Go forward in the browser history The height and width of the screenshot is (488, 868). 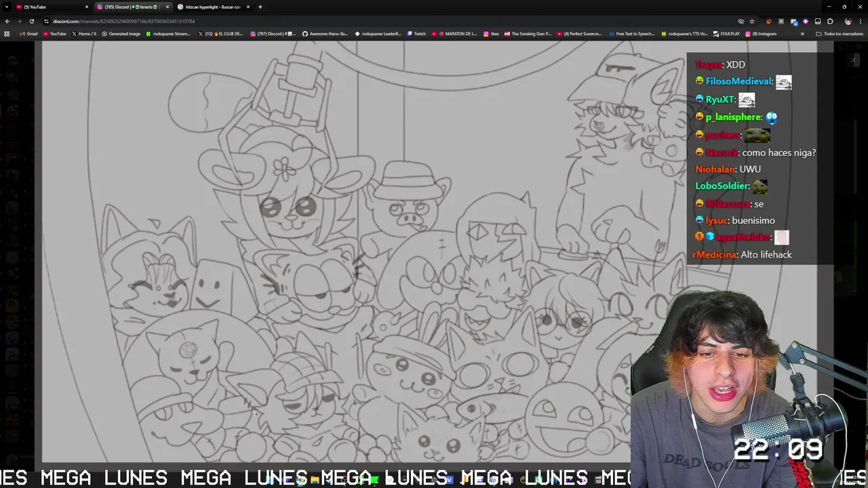pos(20,21)
